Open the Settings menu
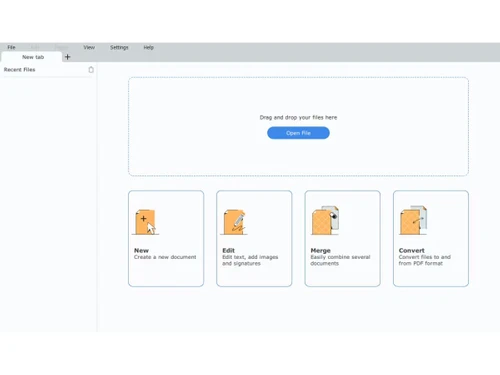Viewport: 500px width, 375px height. coord(119,47)
